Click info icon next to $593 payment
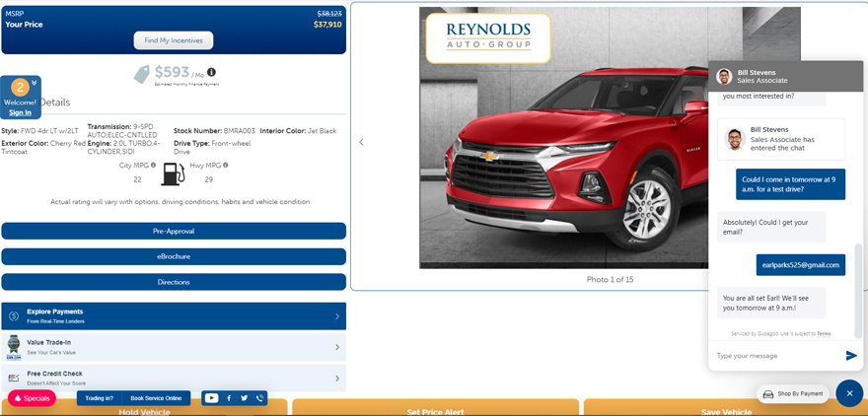 click(x=211, y=72)
